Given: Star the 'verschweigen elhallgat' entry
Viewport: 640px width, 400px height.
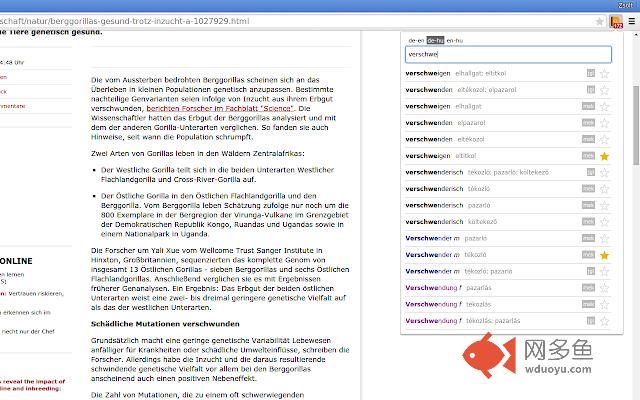Looking at the screenshot, I should click(604, 107).
